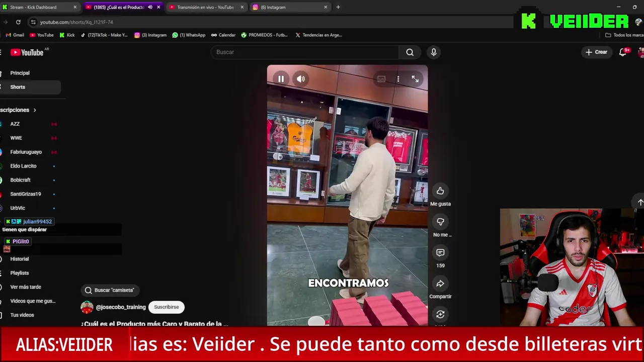Image resolution: width=644 pixels, height=362 pixels.
Task: Close the Instagram browser tab
Action: tap(326, 7)
